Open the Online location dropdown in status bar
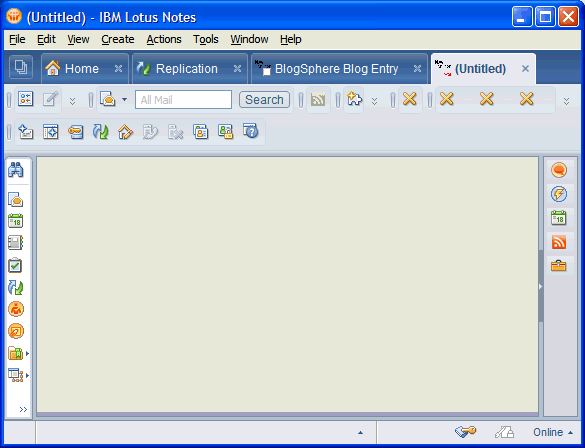 click(553, 432)
